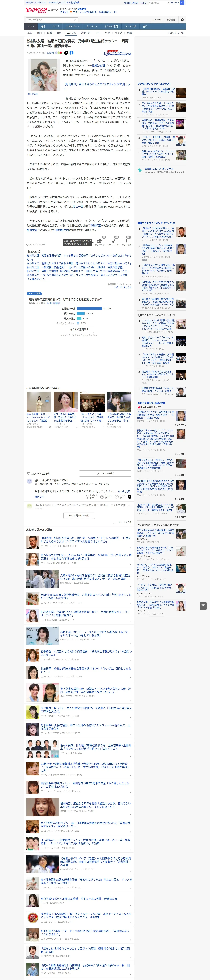Focus the keyword search field
Image resolution: width=210 pixels, height=980 pixels.
[49, 20]
